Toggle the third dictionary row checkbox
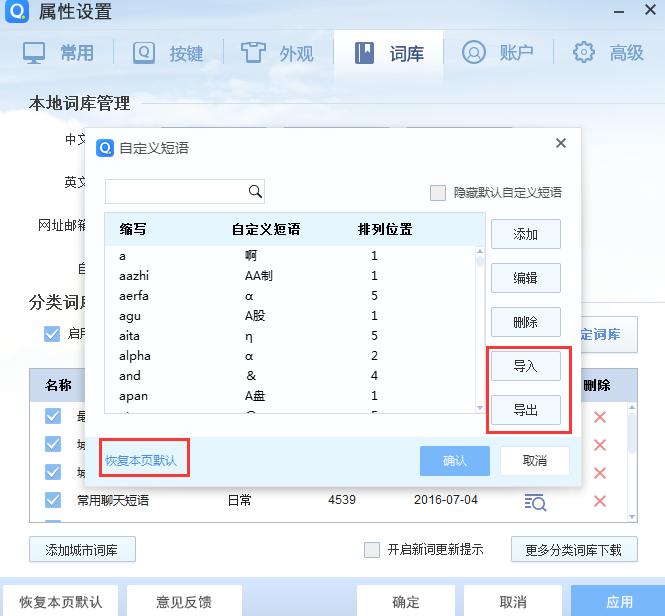The height and width of the screenshot is (616, 665). [x=53, y=472]
